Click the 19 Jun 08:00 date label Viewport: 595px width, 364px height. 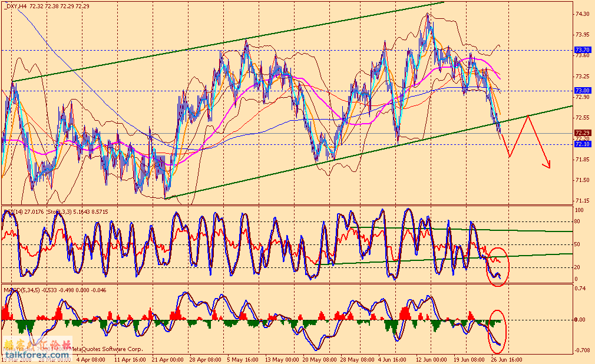pyautogui.click(x=469, y=360)
